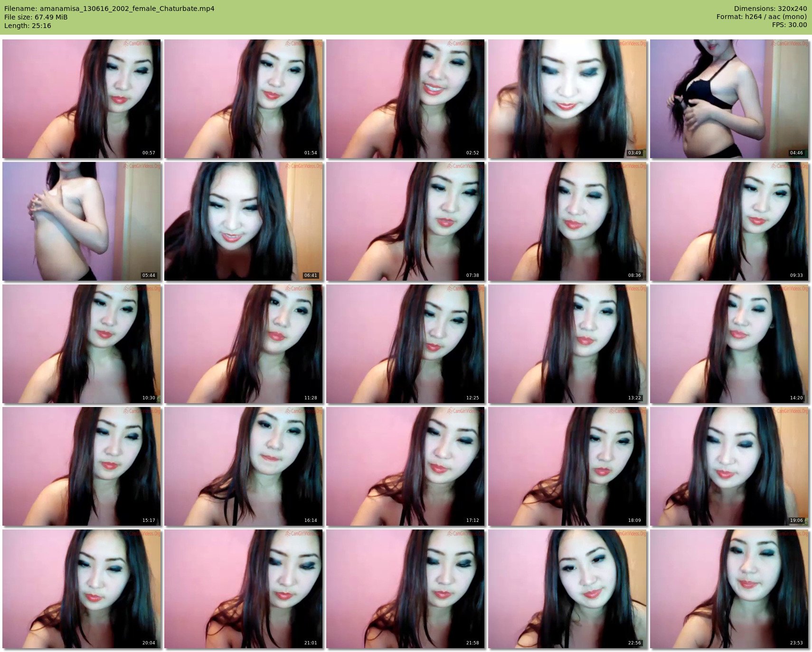This screenshot has height=652, width=812.
Task: Click the Dimensions 320x240 header text
Action: [x=770, y=9]
